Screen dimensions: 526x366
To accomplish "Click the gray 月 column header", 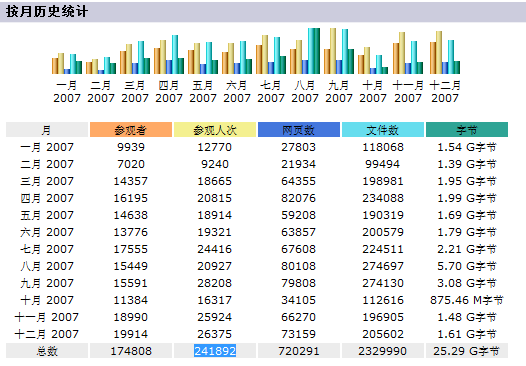I will [47, 130].
